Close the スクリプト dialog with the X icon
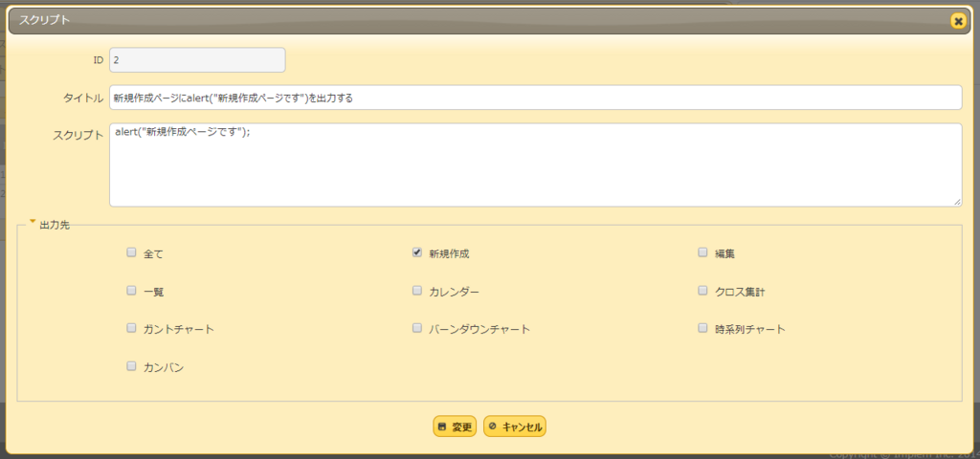The image size is (980, 459). (957, 21)
